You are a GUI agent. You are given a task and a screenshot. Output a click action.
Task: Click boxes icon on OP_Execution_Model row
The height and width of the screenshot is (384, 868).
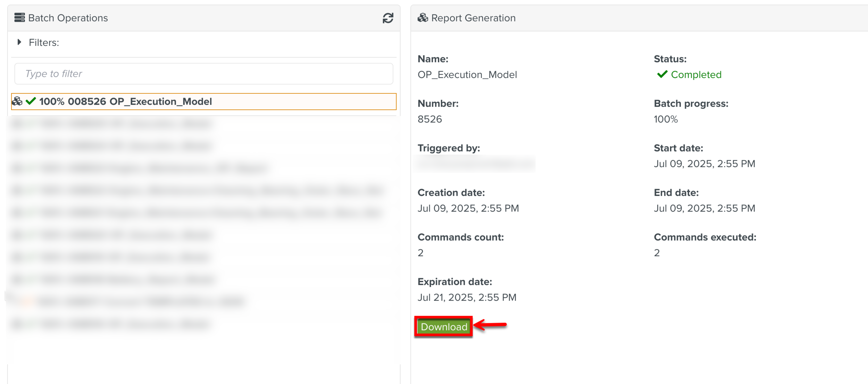tap(17, 101)
